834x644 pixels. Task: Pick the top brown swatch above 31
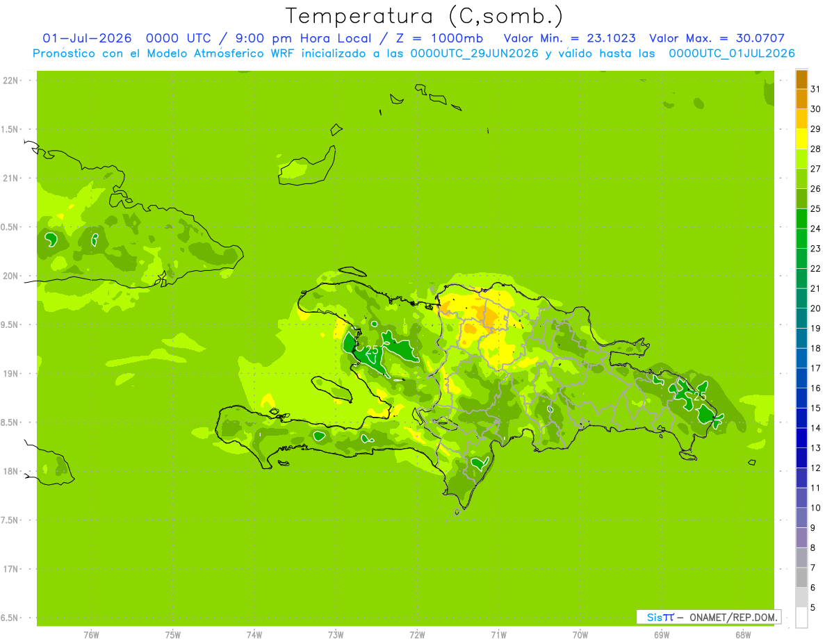(x=801, y=79)
